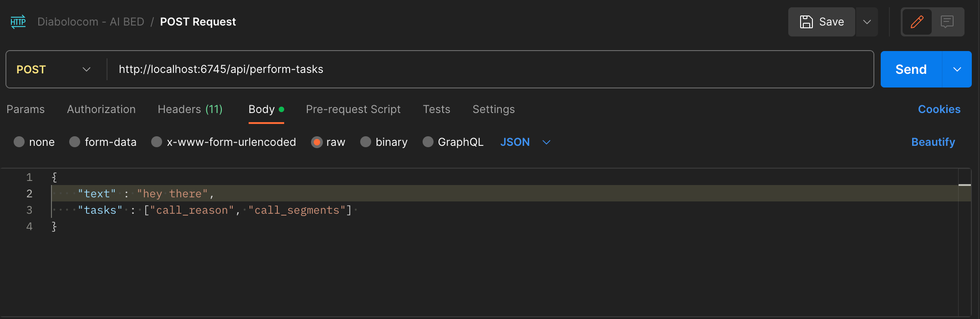This screenshot has height=319, width=980.
Task: Expand the Send options arrow
Action: pyautogui.click(x=957, y=69)
